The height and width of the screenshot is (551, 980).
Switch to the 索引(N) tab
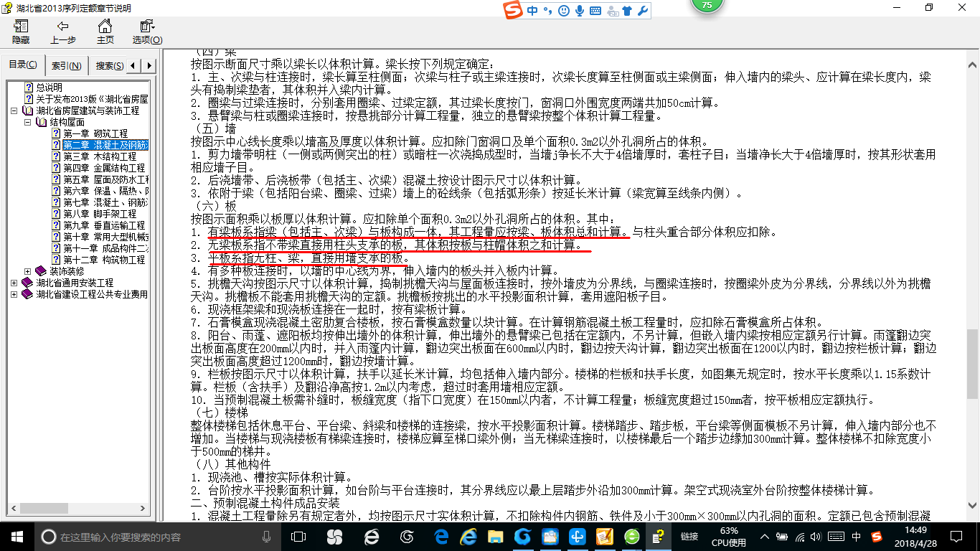66,65
